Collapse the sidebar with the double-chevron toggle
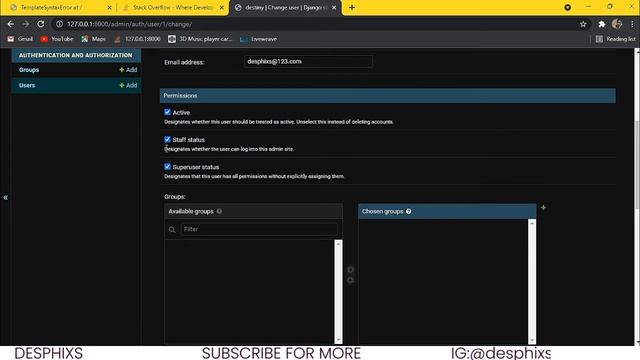The width and height of the screenshot is (640, 360). (x=5, y=198)
